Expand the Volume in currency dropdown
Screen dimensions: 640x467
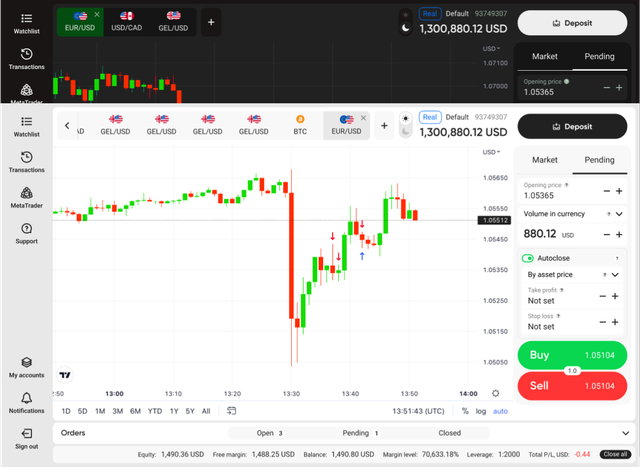(619, 214)
